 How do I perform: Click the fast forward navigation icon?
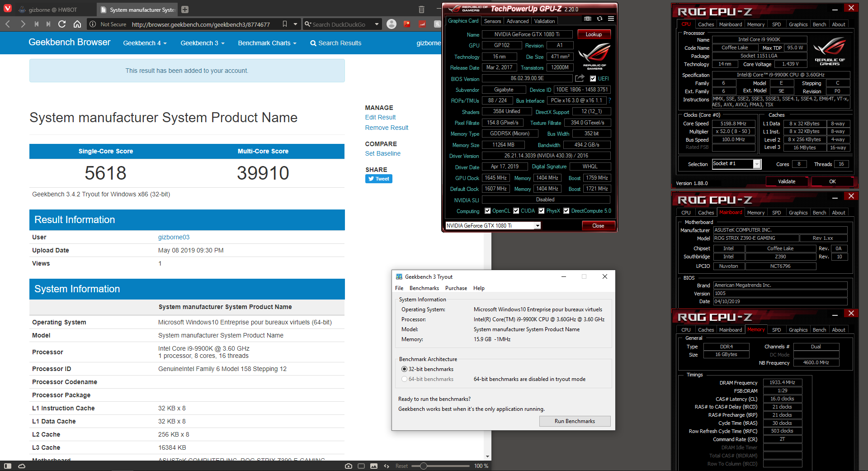[48, 24]
